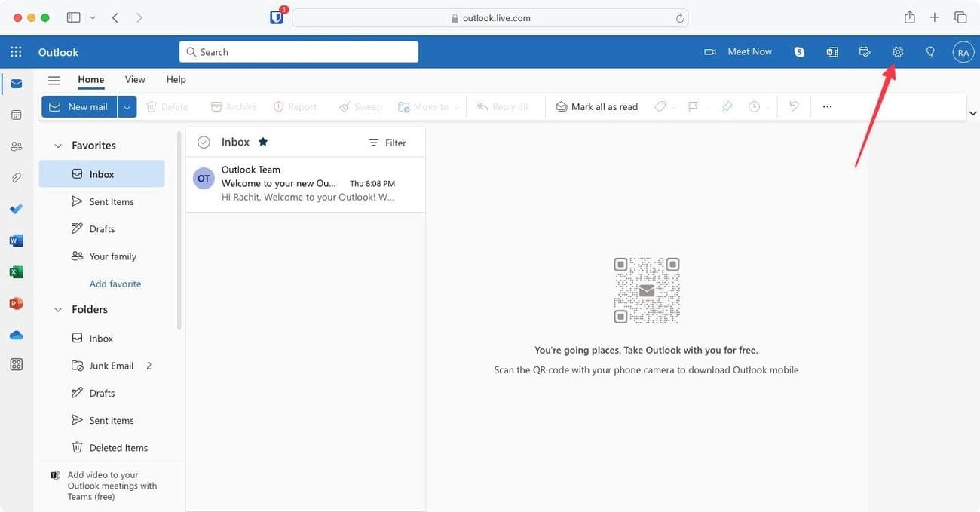Open Skype from the Outlook header
980x512 pixels.
click(x=799, y=52)
